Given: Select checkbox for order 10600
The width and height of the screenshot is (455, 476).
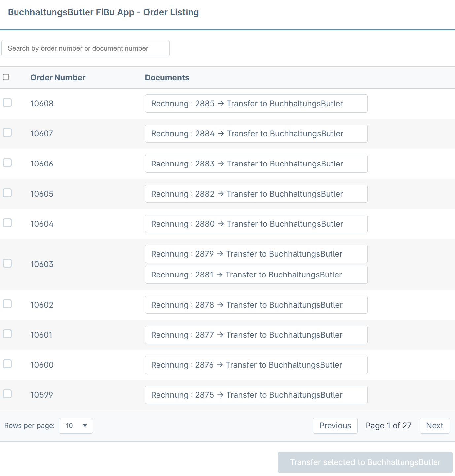Looking at the screenshot, I should [x=7, y=364].
